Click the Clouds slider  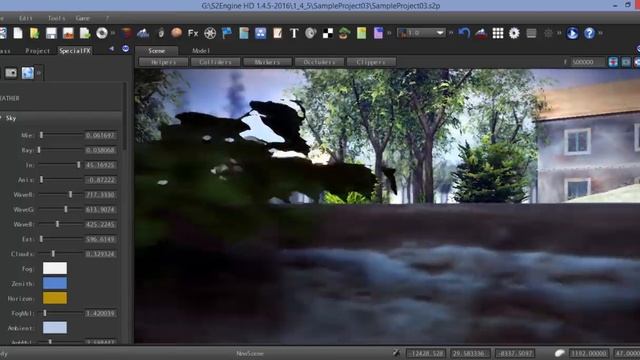tap(60, 254)
